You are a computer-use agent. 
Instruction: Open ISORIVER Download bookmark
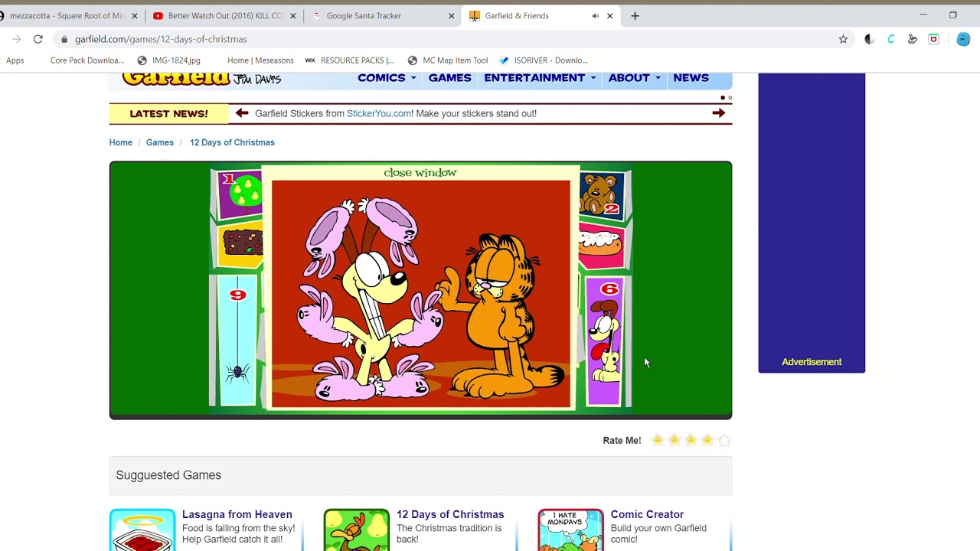click(x=544, y=60)
